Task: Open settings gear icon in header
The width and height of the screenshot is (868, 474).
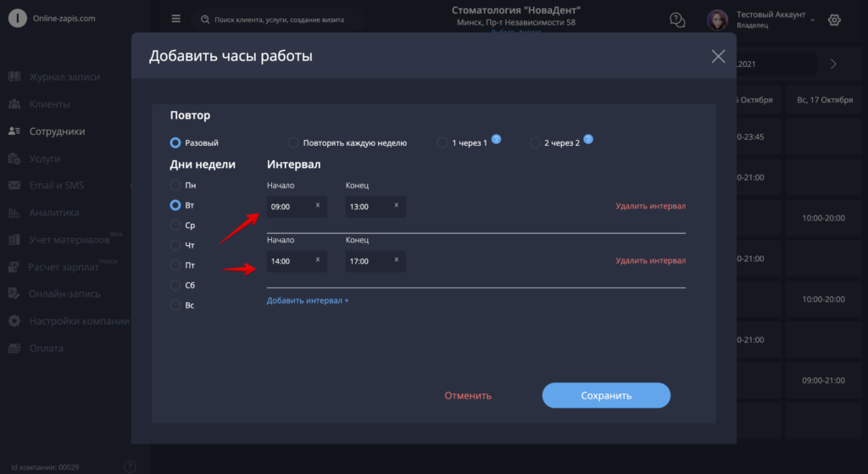Action: [x=834, y=20]
